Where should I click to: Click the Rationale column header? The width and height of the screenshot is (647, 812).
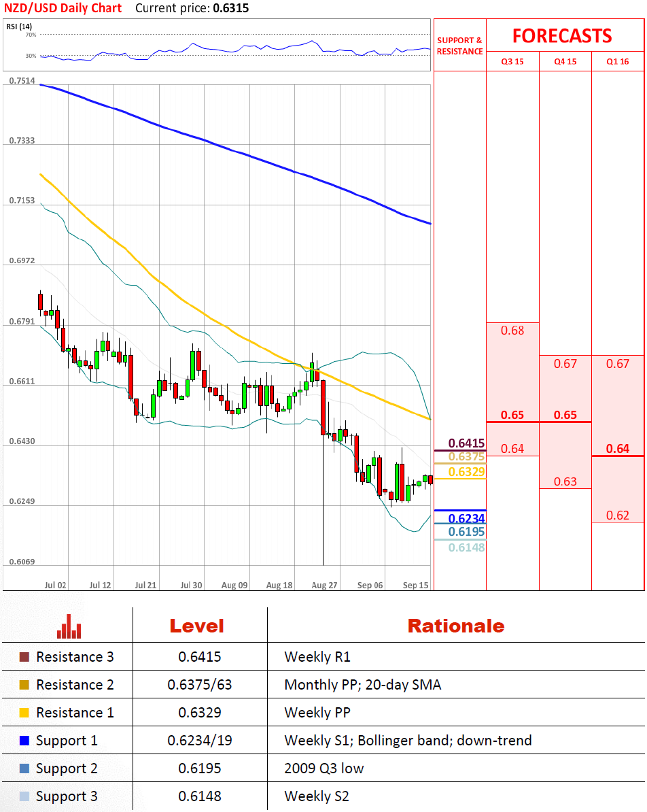pyautogui.click(x=456, y=626)
